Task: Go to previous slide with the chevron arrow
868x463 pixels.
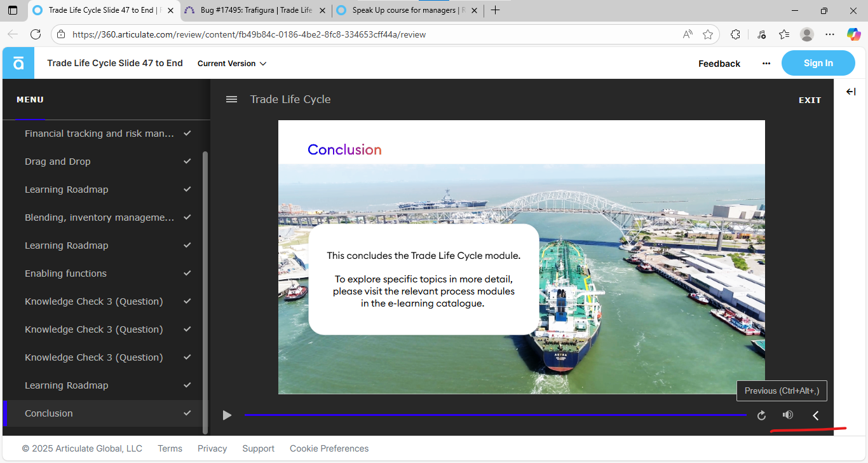Action: (x=816, y=415)
